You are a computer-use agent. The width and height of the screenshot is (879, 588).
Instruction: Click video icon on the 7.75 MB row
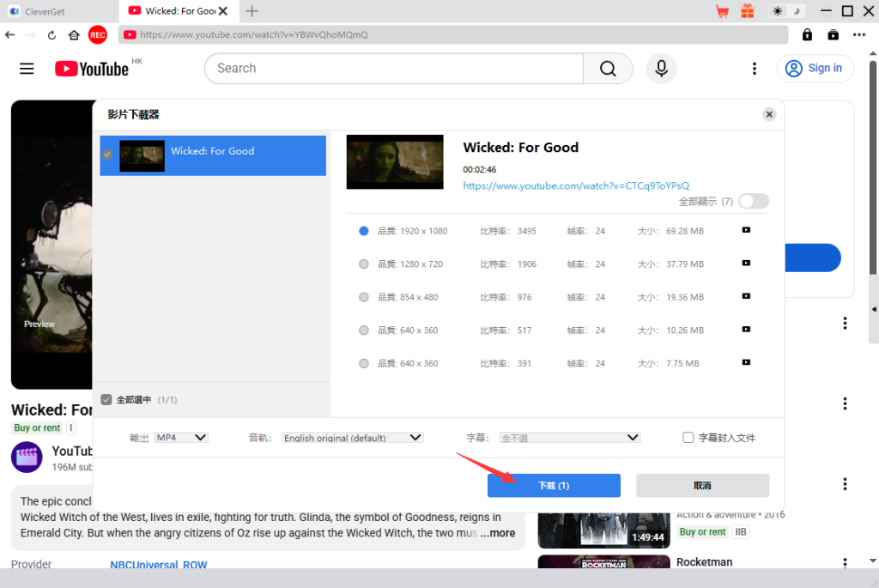pyautogui.click(x=746, y=362)
